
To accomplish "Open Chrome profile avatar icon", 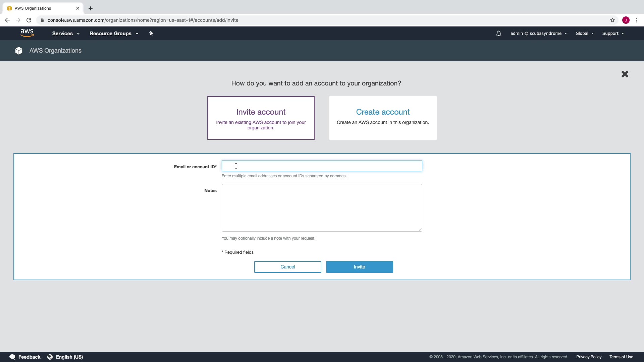I will [626, 20].
